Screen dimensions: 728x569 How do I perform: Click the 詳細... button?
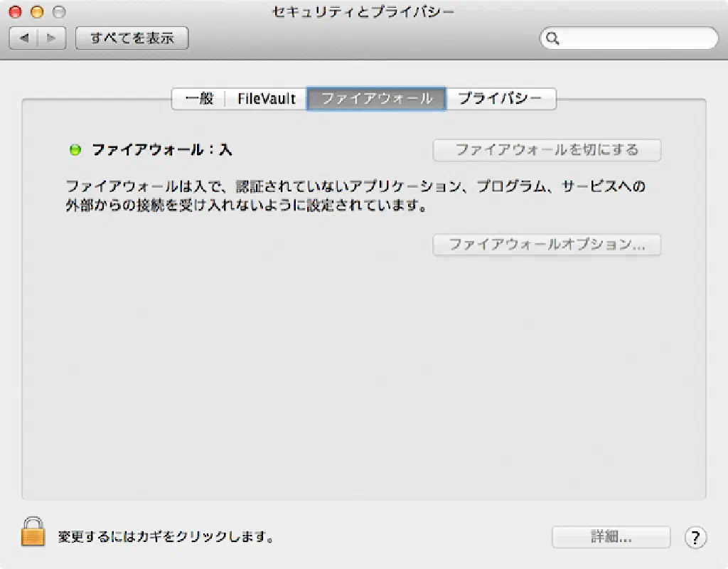click(611, 537)
